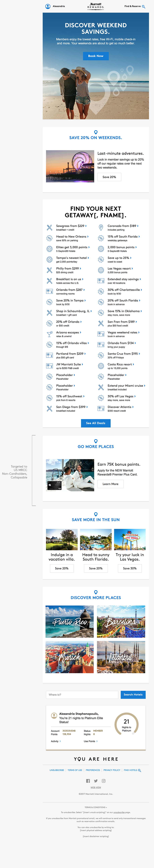Open the Facebook icon in footer
Viewport: 154px width, 868px height.
(x=88, y=781)
